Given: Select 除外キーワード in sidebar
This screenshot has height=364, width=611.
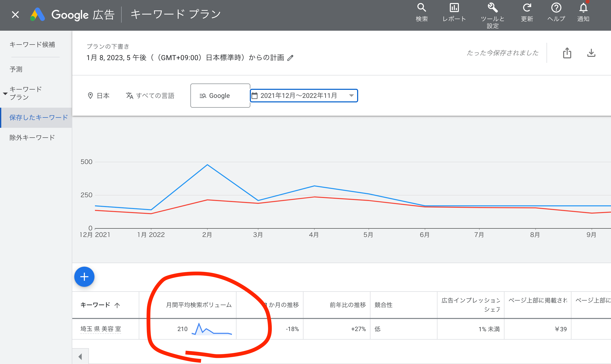Looking at the screenshot, I should click(x=32, y=138).
